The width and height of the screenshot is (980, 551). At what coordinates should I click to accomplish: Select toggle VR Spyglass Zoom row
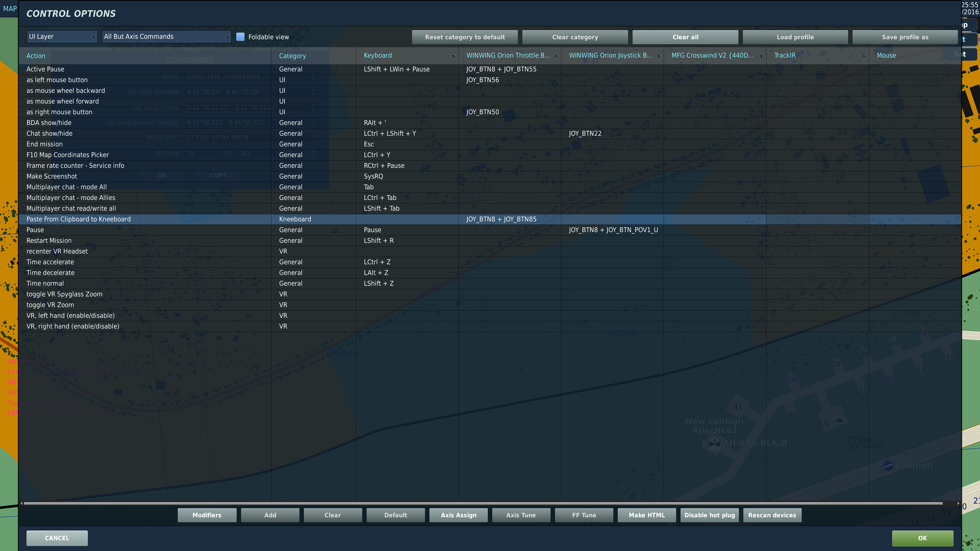point(490,294)
